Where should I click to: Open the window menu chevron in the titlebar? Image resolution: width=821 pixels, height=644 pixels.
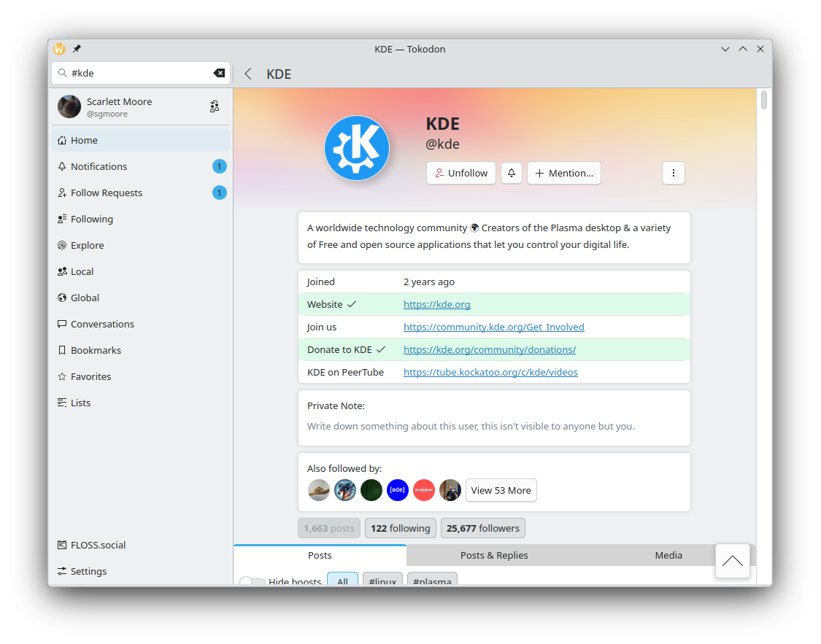tap(725, 49)
